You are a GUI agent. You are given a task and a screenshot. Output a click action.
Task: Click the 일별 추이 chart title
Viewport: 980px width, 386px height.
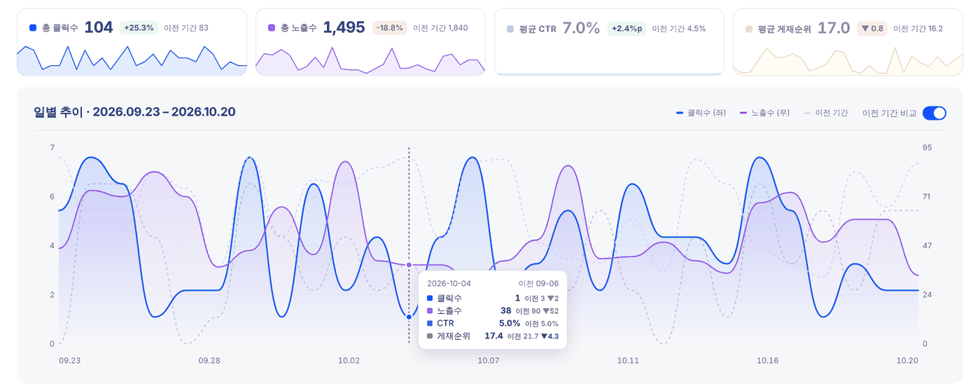(x=134, y=112)
